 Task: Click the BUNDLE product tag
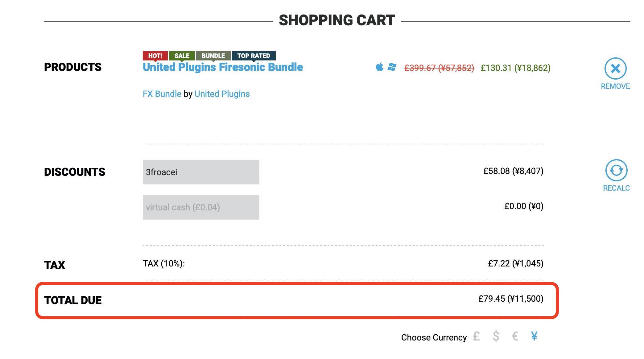(213, 56)
